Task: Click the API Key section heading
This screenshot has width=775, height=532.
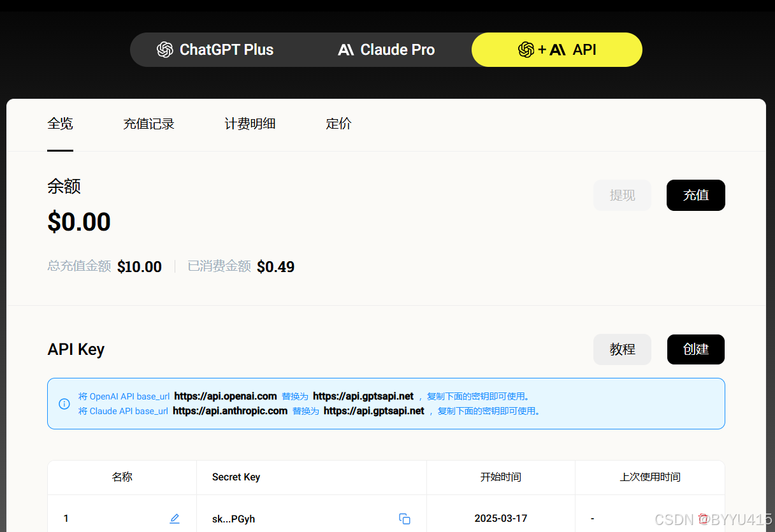Action: point(76,349)
